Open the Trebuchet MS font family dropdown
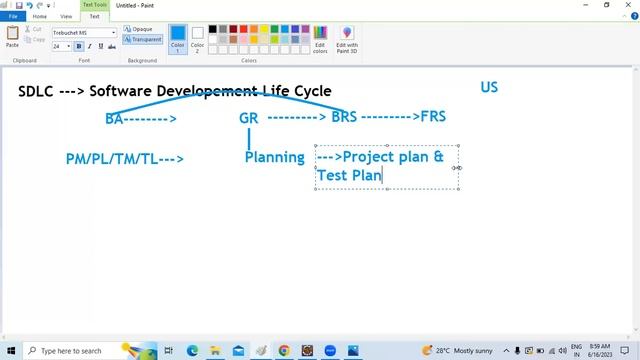The width and height of the screenshot is (640, 360). [x=113, y=33]
